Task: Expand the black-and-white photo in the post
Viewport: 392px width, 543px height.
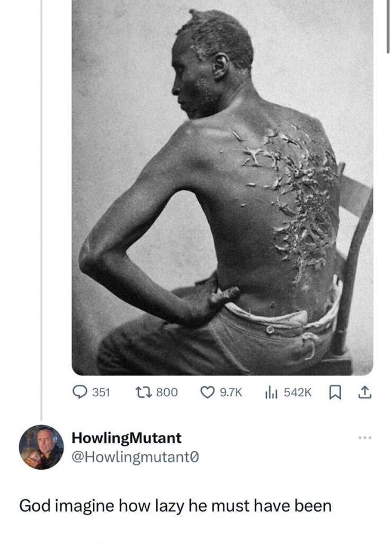Action: (x=222, y=186)
